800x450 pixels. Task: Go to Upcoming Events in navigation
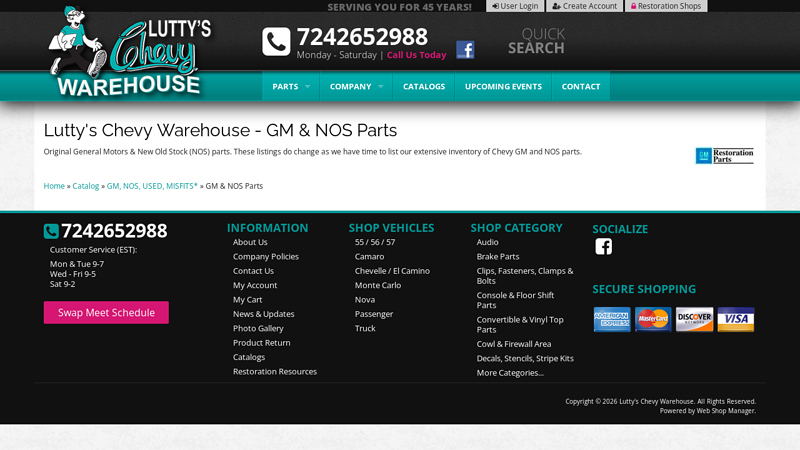503,87
